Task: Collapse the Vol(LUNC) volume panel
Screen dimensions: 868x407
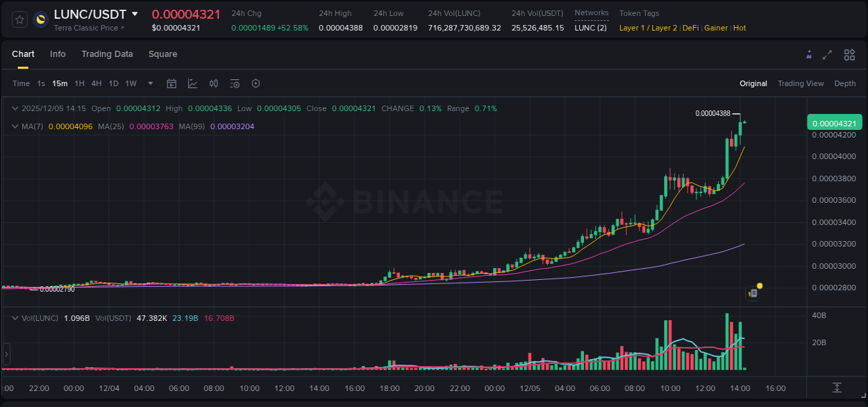Action: tap(14, 318)
